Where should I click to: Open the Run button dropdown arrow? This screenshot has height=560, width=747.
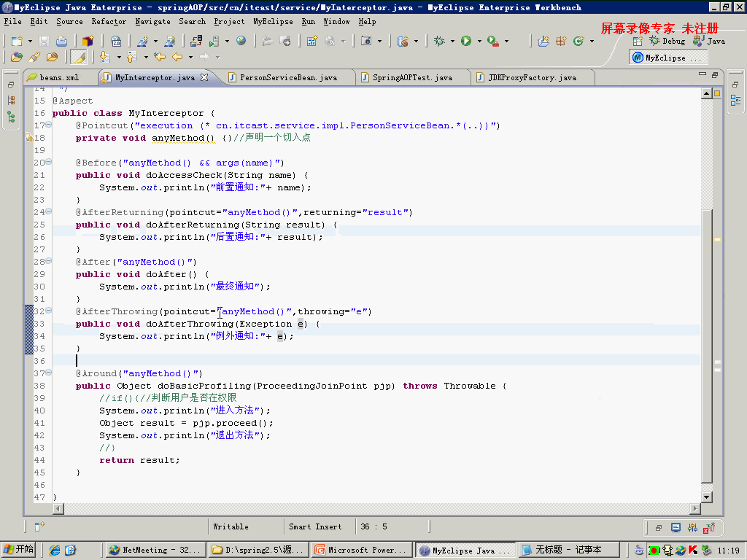[x=479, y=42]
